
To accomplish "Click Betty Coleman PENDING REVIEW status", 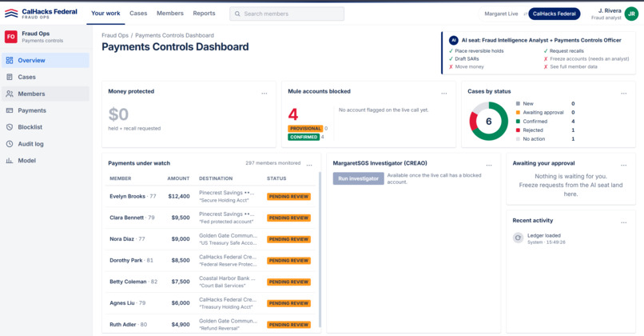I will point(288,282).
